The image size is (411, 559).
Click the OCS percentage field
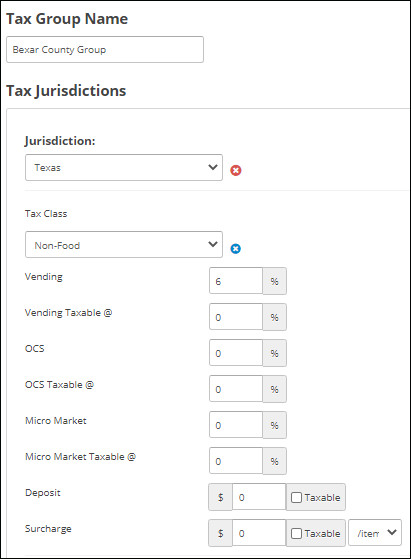pos(236,353)
